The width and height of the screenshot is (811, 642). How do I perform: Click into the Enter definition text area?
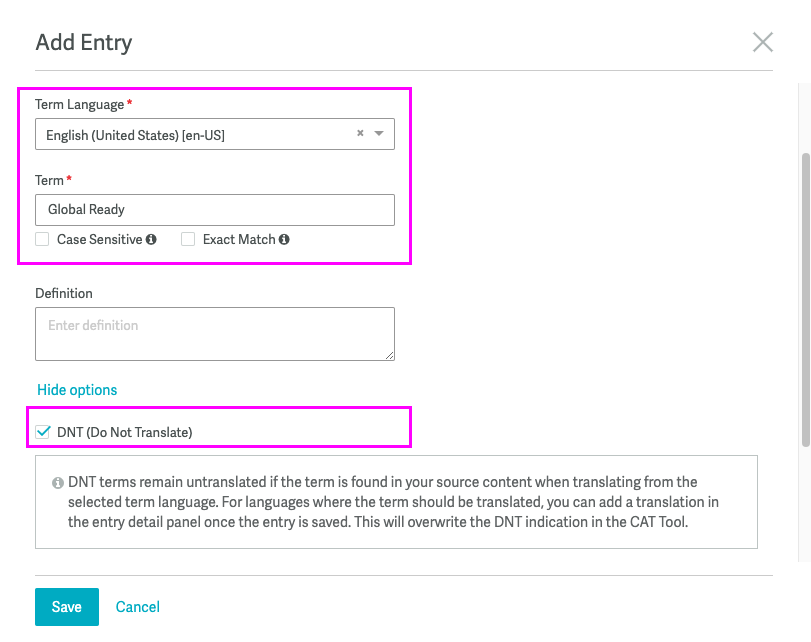214,333
